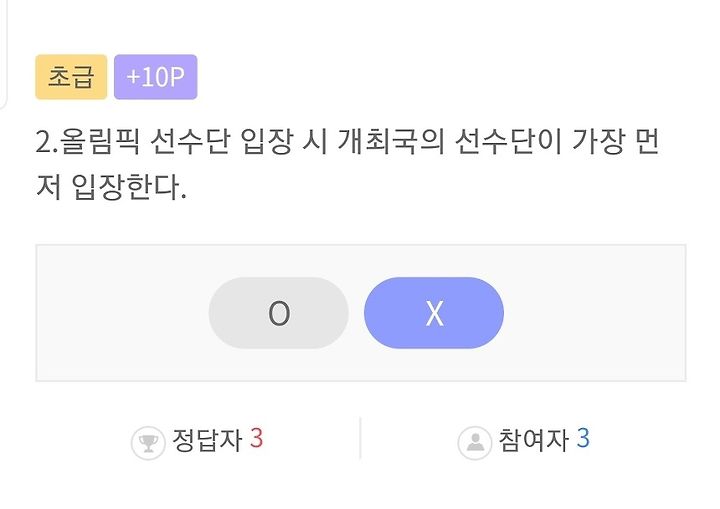The width and height of the screenshot is (720, 509).
Task: Click the purple +10P points badge
Action: (156, 77)
